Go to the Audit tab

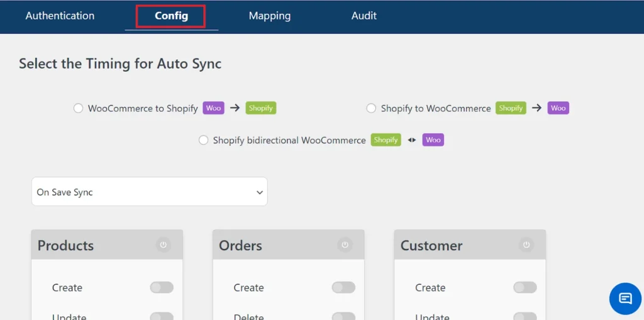tap(364, 16)
